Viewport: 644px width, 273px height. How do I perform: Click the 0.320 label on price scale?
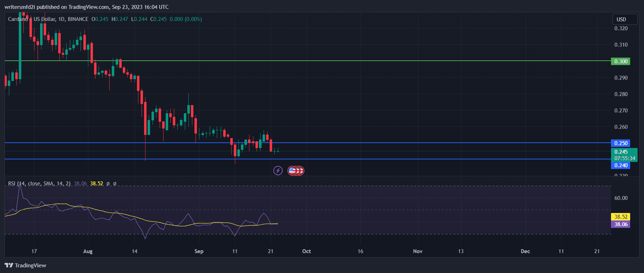(x=621, y=28)
